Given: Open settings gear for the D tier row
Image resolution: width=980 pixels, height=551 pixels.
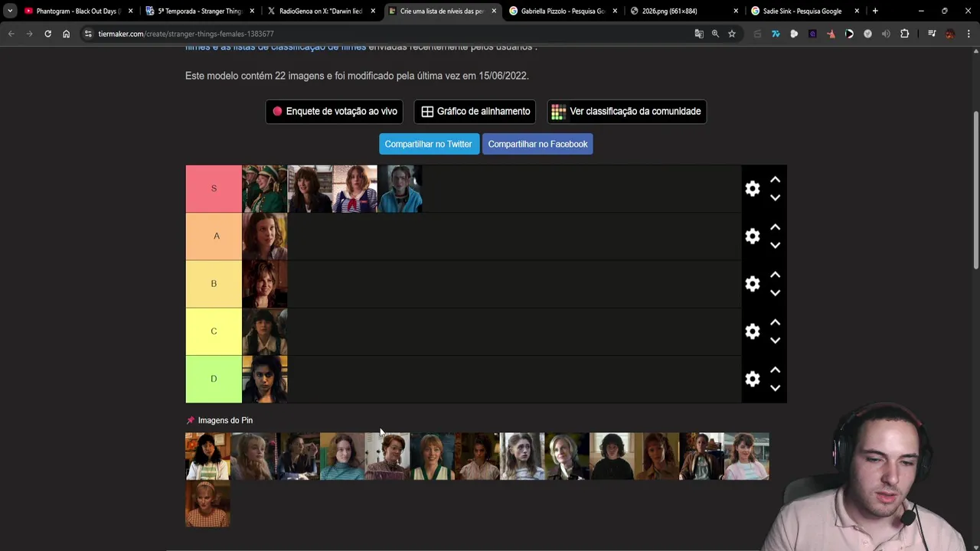Looking at the screenshot, I should click(753, 379).
